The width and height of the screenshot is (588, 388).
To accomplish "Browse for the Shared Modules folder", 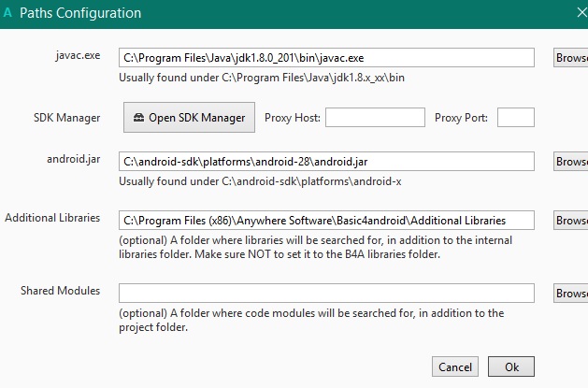I will tap(570, 293).
